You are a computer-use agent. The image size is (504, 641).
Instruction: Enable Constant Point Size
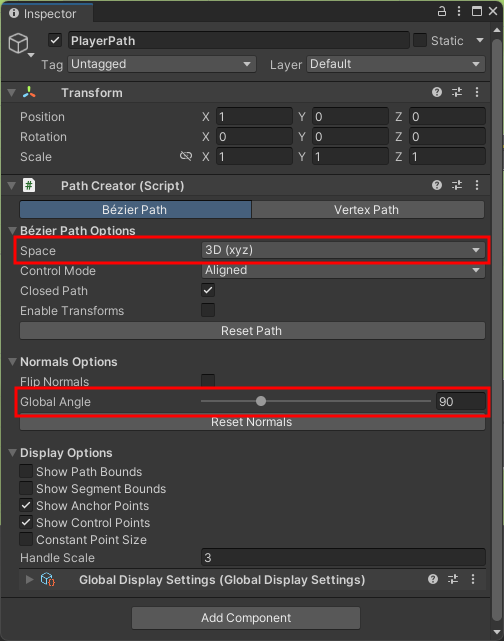point(26,539)
